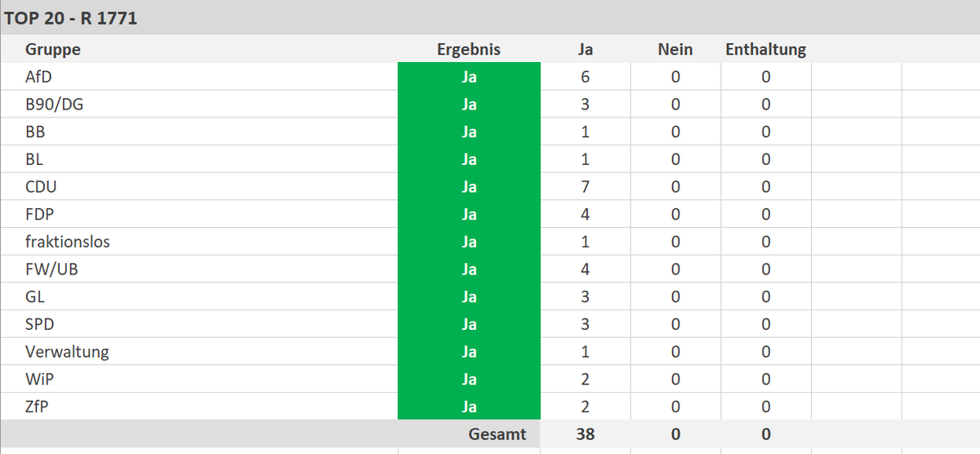Select the Verwaltung row label
The width and height of the screenshot is (980, 454).
67,352
